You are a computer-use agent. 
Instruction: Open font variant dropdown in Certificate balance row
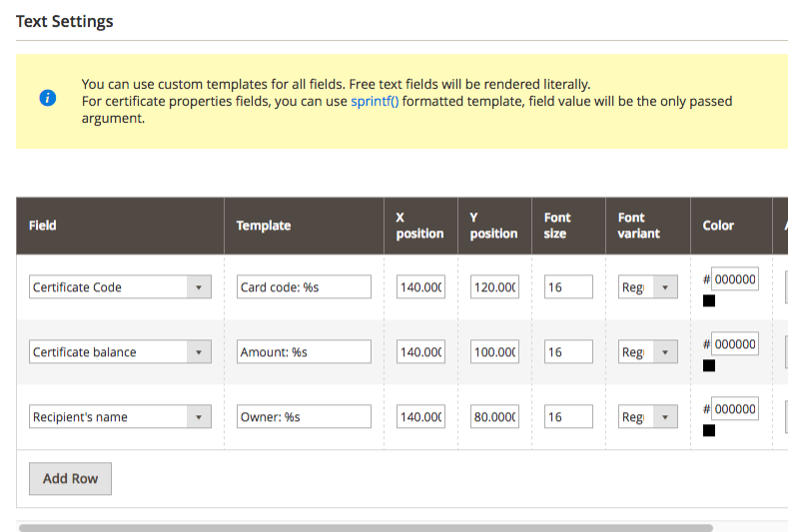coord(648,352)
